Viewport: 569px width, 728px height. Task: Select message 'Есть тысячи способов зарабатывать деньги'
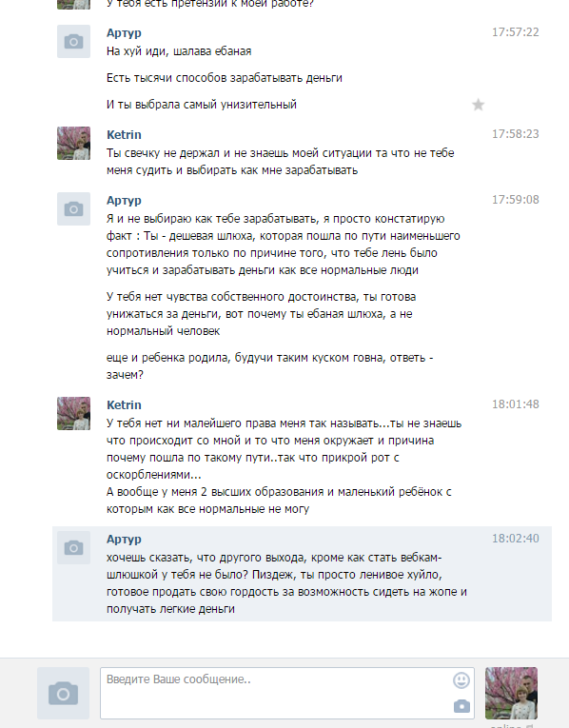click(x=225, y=77)
